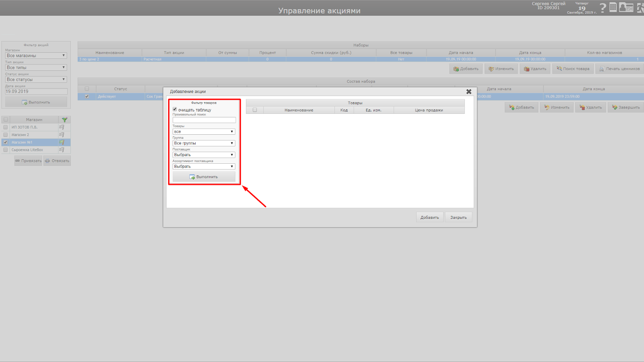Click Добавить in the Наборы toolbar
Screen dimensions: 644x362
coord(466,69)
